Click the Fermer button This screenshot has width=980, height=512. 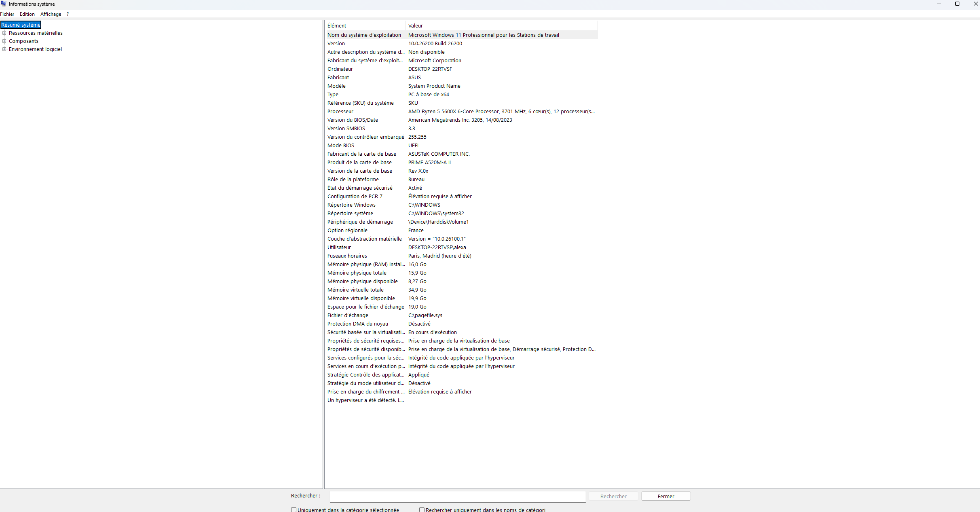click(666, 496)
